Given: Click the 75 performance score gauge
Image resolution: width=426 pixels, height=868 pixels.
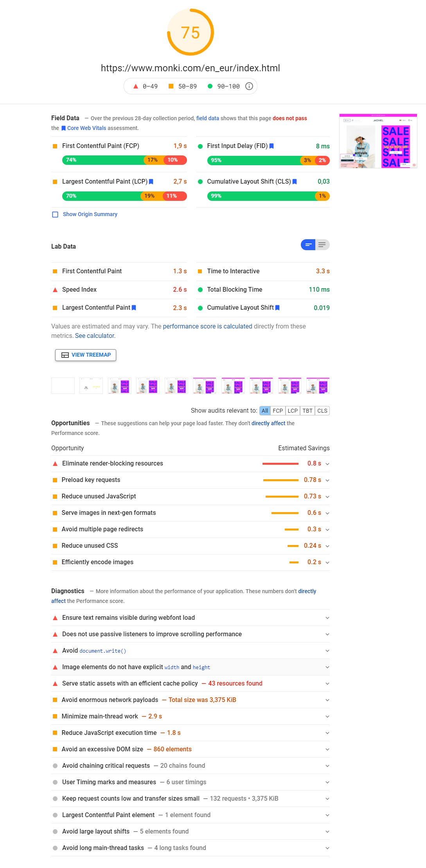Looking at the screenshot, I should 191,32.
